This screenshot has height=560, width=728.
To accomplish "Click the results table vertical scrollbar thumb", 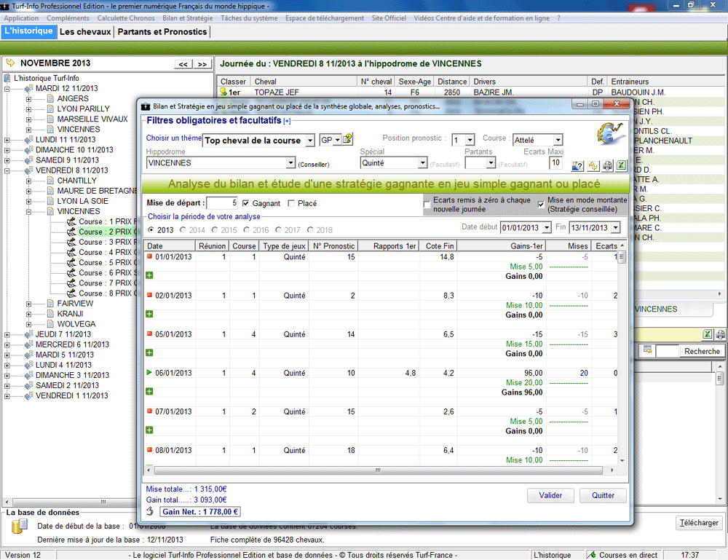I will [622, 257].
